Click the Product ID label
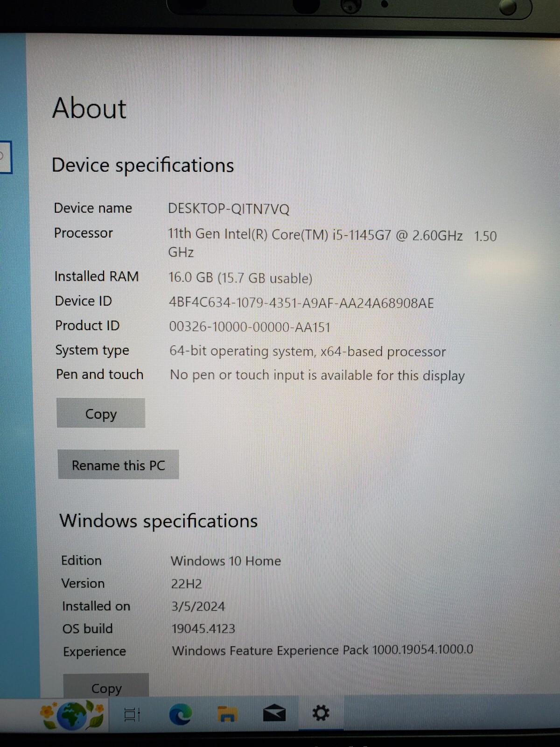The height and width of the screenshot is (747, 560). [x=87, y=325]
